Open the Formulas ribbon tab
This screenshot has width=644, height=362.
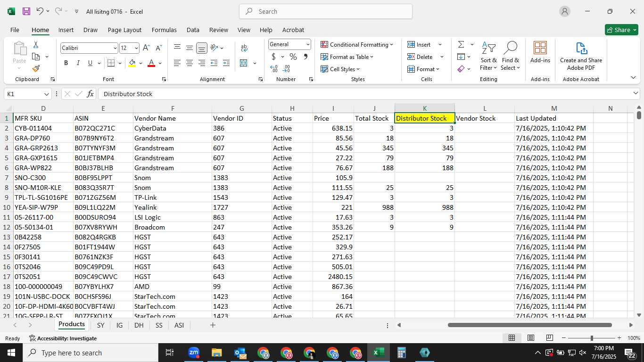click(x=164, y=30)
